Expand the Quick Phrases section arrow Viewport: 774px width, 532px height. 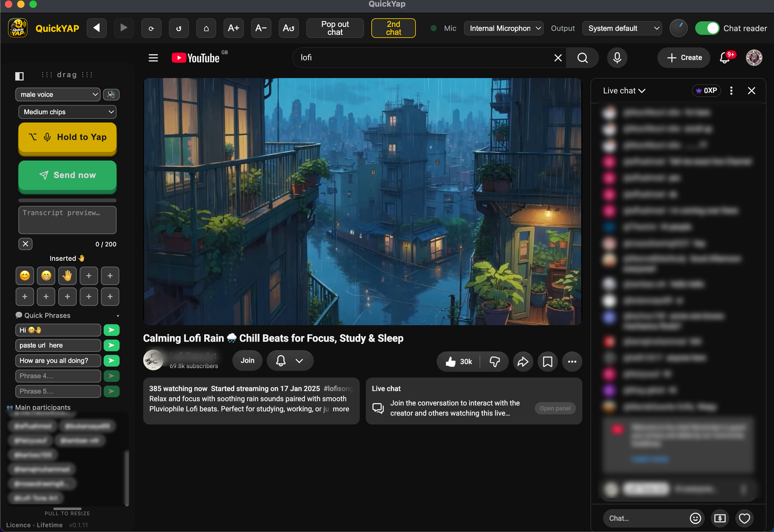click(x=118, y=316)
